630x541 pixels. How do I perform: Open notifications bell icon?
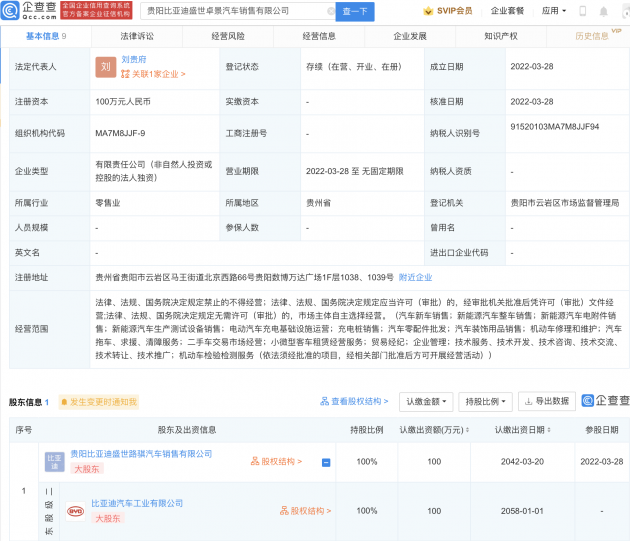603,11
